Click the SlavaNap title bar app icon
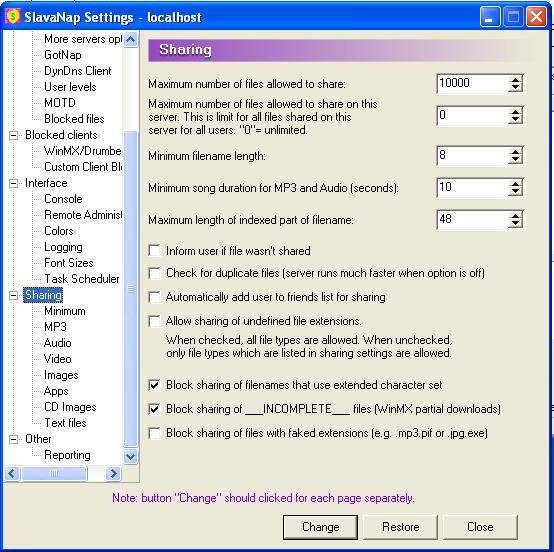This screenshot has height=552, width=554. [x=13, y=16]
